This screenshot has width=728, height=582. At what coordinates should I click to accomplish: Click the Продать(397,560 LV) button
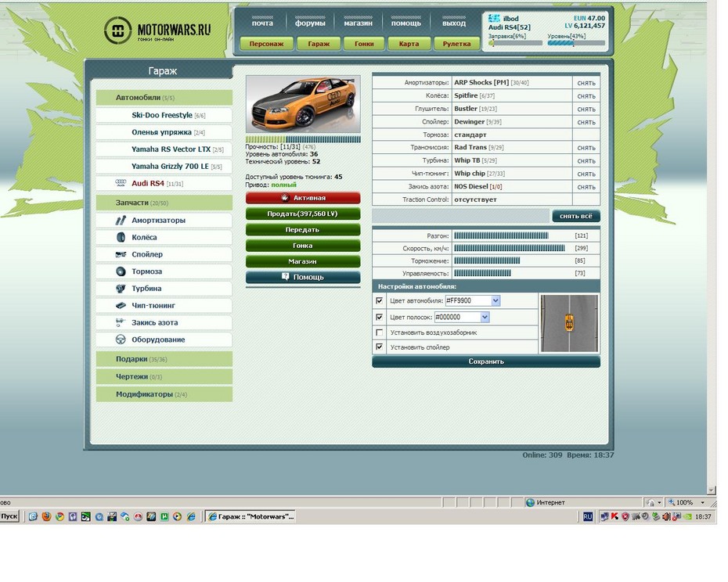(303, 214)
